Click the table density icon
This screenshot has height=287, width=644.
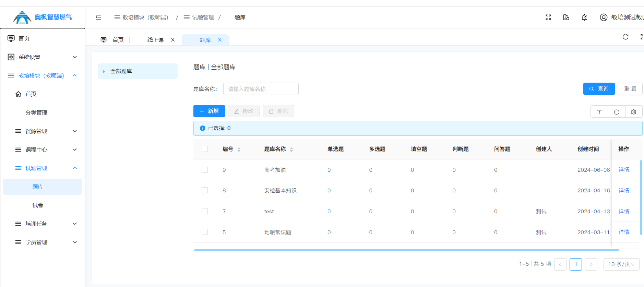[x=599, y=112]
